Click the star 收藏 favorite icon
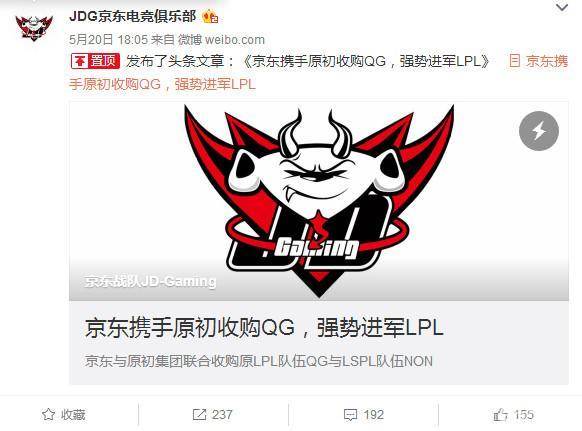The height and width of the screenshot is (431, 582). point(48,414)
